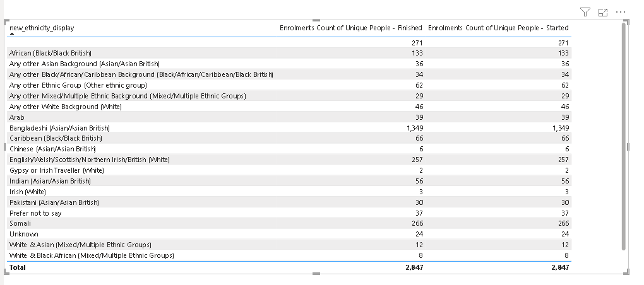Click Prefer not to say Finished value 37

coord(419,213)
